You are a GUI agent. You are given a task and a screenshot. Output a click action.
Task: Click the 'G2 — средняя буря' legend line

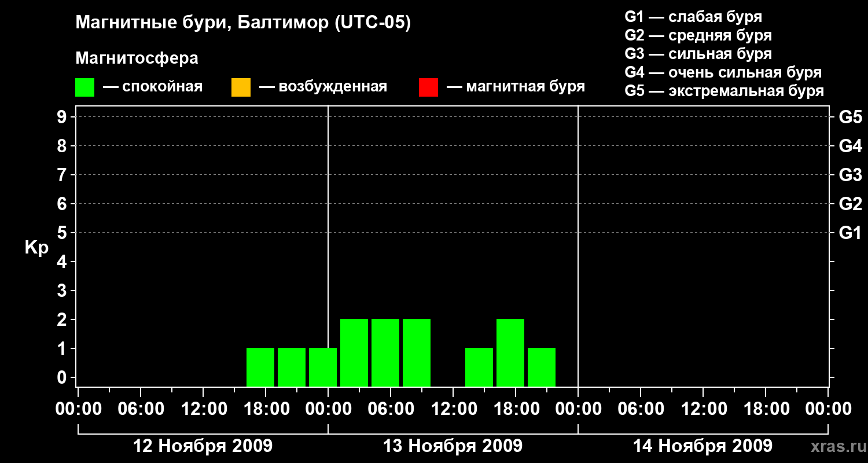(x=698, y=35)
